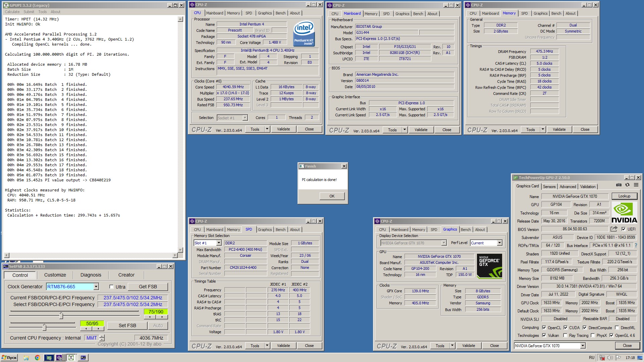Click GPUPI title bar pi icon
Screen dimensions: 644x362
click(6, 5)
